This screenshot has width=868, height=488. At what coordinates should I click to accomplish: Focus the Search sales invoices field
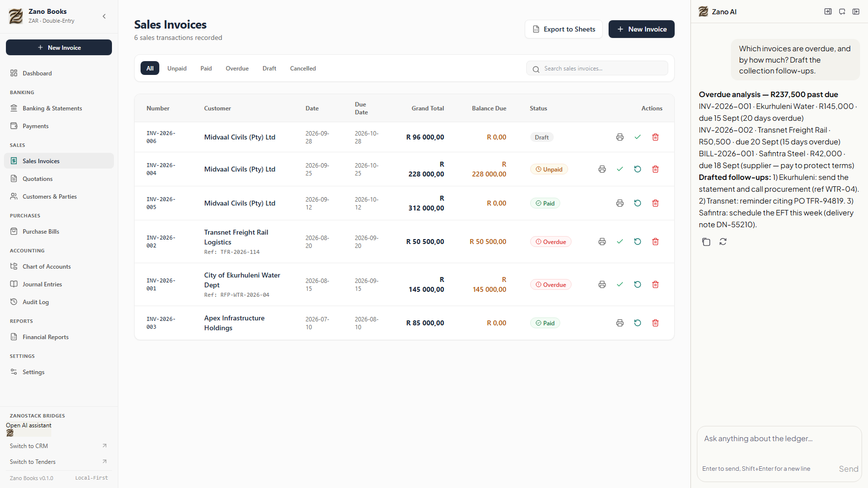597,69
